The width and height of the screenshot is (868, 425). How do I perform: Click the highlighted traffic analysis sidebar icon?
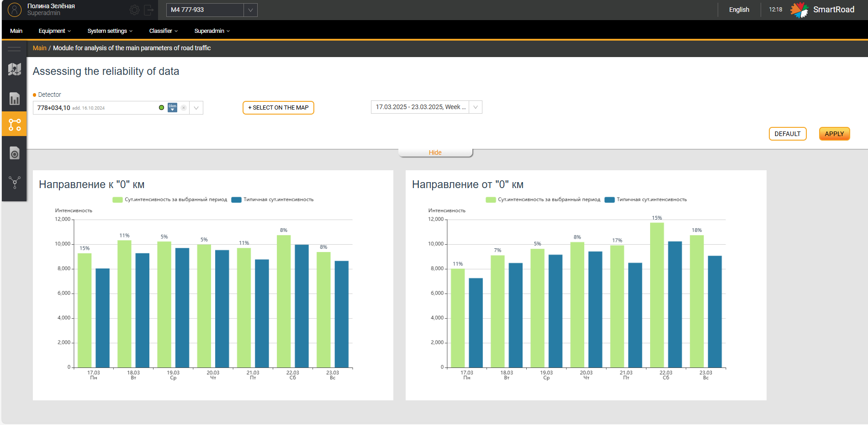pyautogui.click(x=14, y=124)
